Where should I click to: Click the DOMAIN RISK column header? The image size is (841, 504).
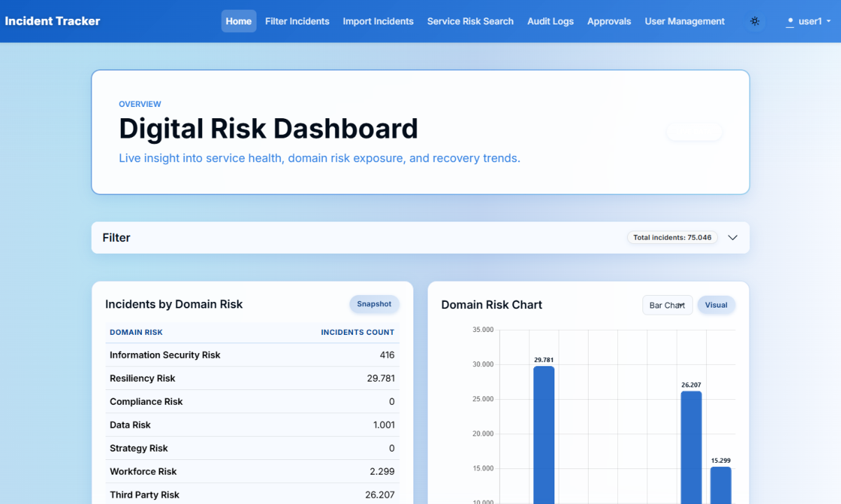pos(136,332)
